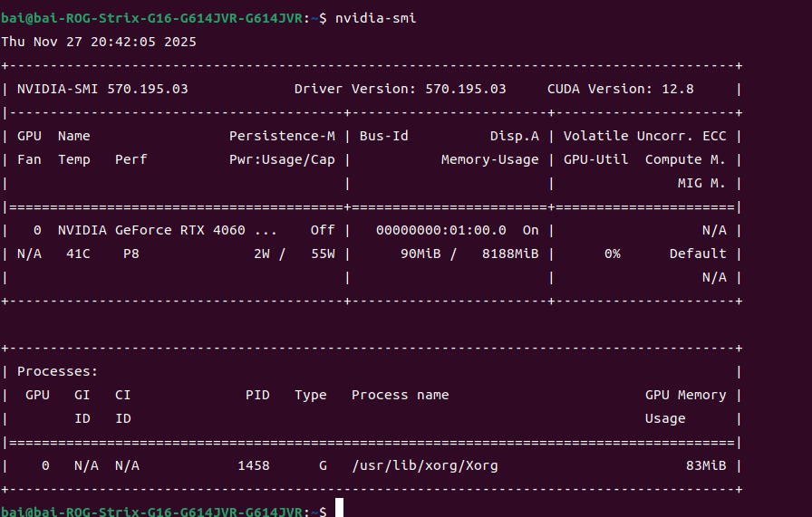Click the MIG M. header
This screenshot has height=517, width=812.
coord(701,183)
